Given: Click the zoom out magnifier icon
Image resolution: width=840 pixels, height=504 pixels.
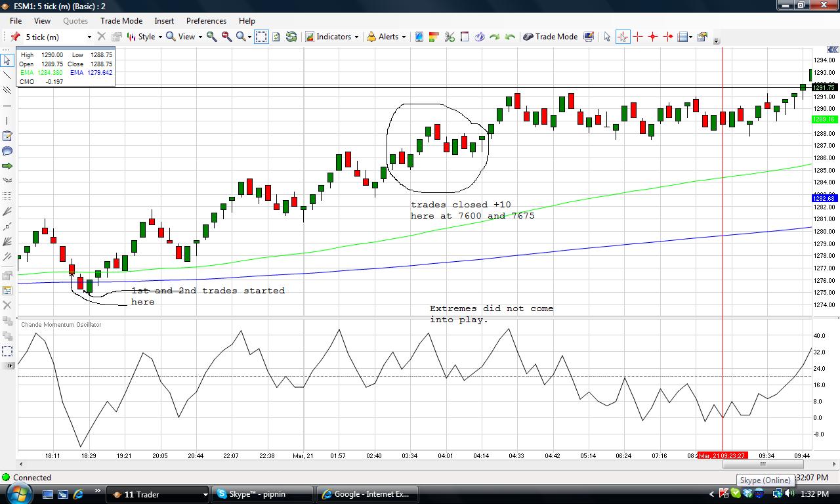Looking at the screenshot, I should (x=227, y=37).
